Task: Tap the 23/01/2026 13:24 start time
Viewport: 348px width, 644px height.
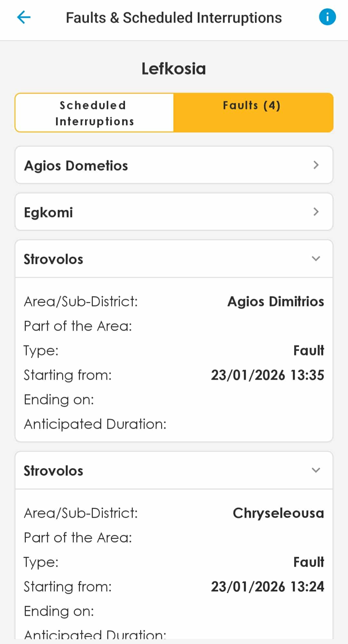Action: click(x=267, y=587)
